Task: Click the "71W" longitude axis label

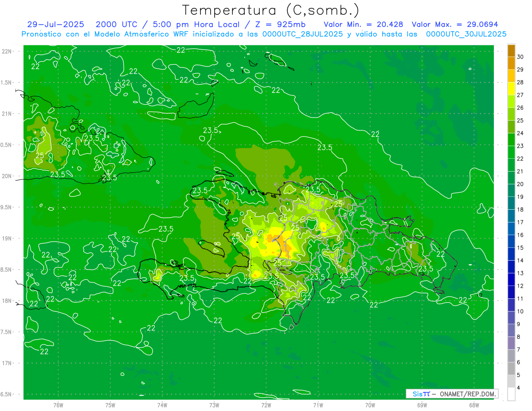Action: [x=318, y=405]
